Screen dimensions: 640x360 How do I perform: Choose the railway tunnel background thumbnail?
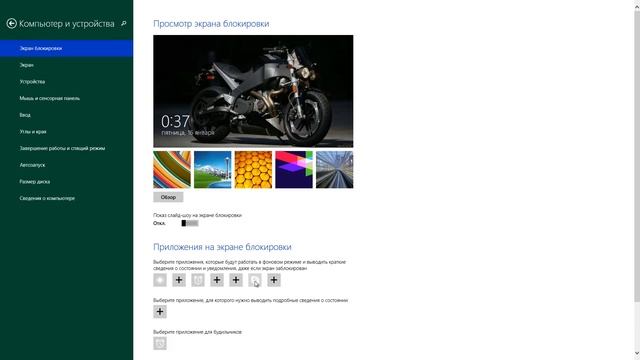pos(335,170)
